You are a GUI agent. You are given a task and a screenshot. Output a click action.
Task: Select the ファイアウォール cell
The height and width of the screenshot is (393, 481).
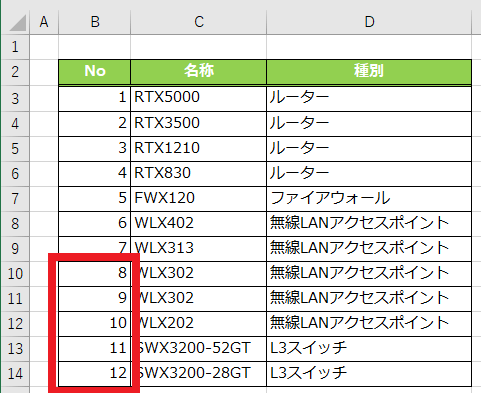click(x=369, y=199)
